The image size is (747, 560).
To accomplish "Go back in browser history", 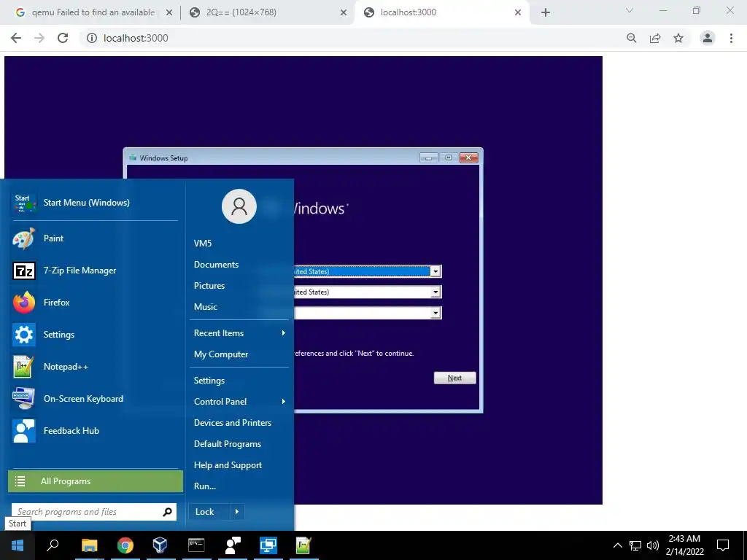I will tap(16, 38).
